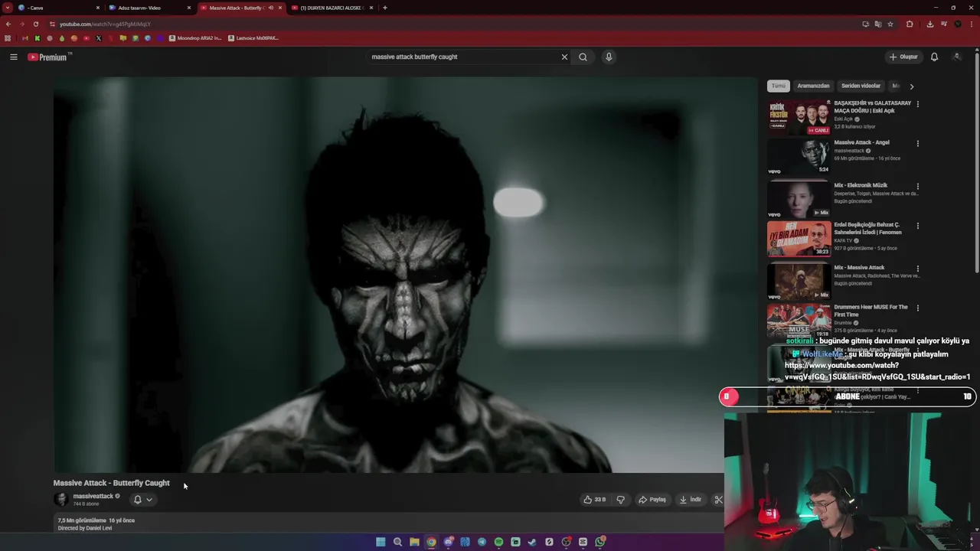Open Mix - Elektronik Müzik thumbnail

click(x=799, y=199)
